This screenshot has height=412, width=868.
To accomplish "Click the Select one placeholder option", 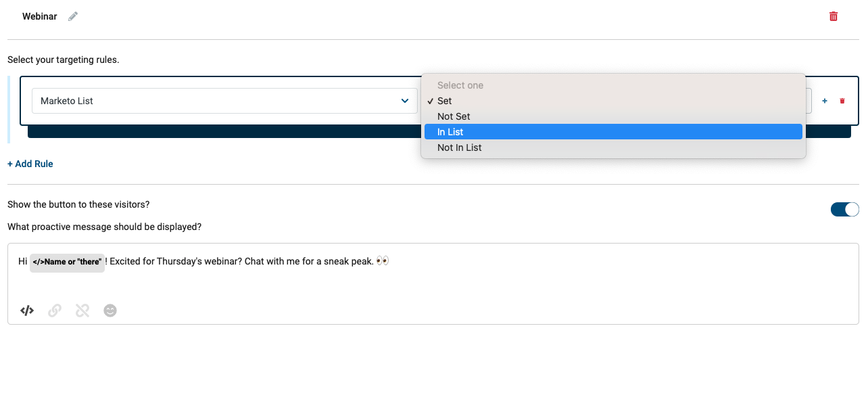I will point(613,85).
